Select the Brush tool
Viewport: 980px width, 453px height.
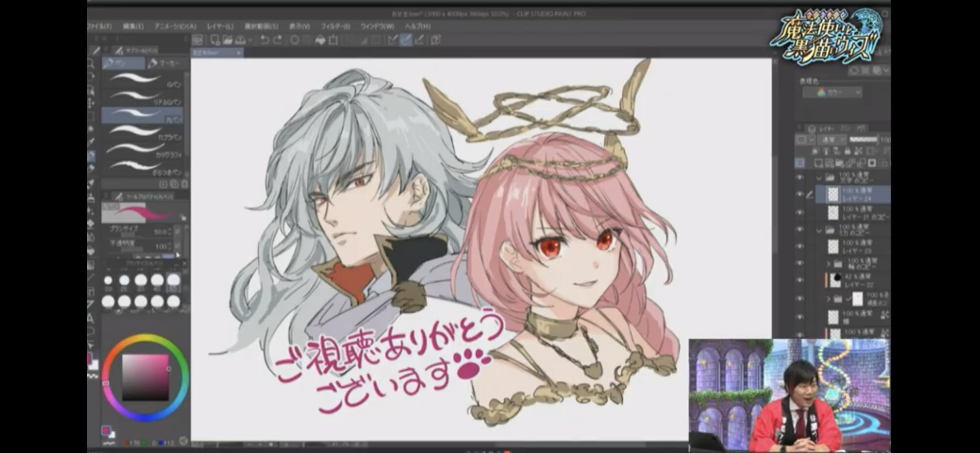pos(91,184)
